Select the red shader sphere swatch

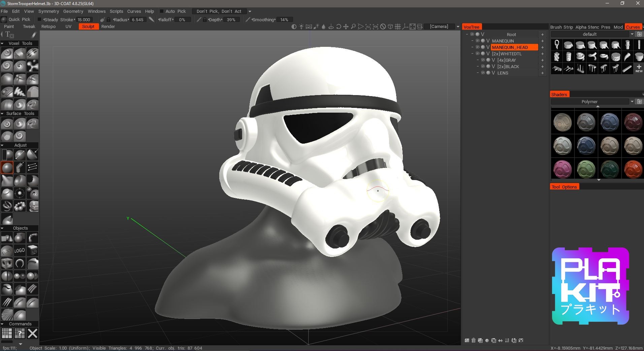coord(633,169)
